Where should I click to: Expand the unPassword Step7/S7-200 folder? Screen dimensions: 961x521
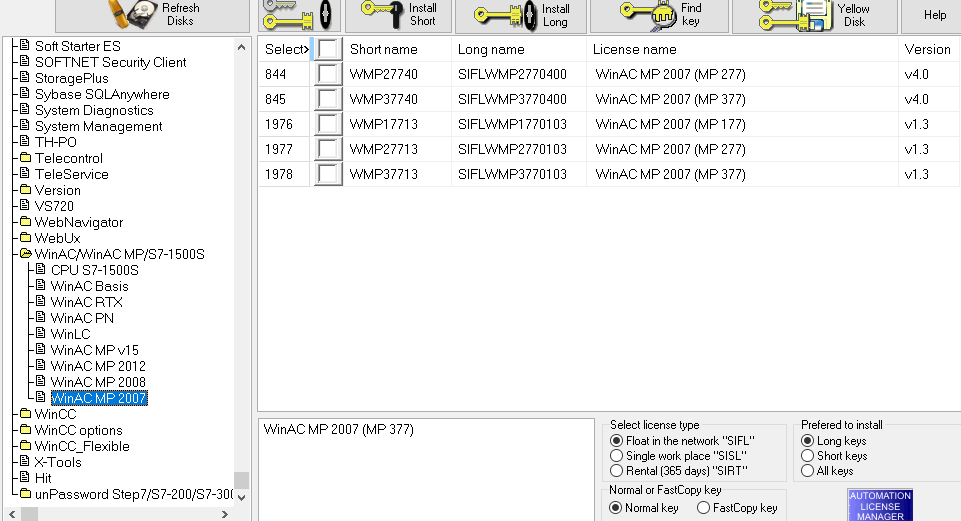[25, 494]
